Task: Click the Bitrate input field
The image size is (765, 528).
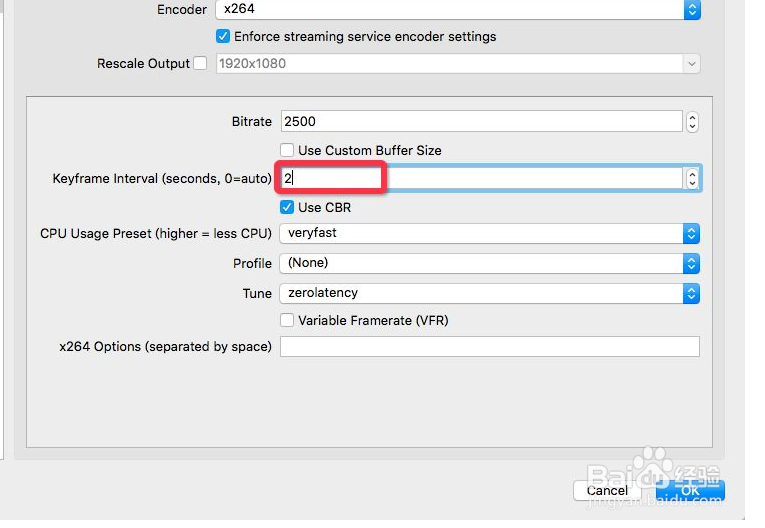Action: (x=482, y=122)
